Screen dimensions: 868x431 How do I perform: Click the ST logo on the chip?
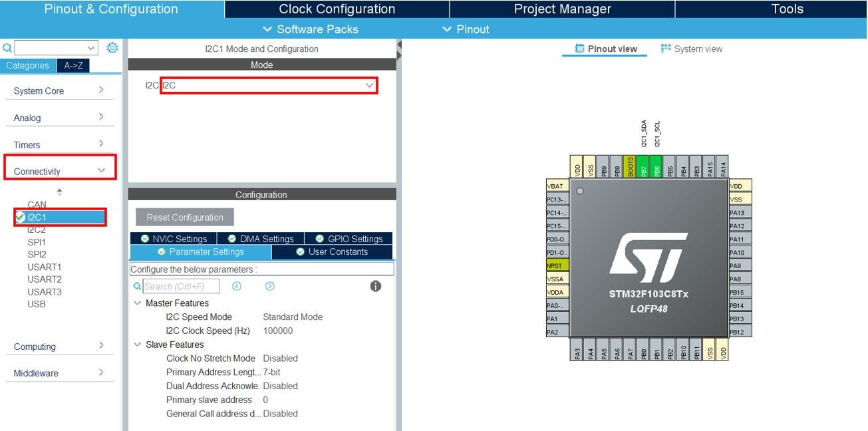tap(649, 257)
